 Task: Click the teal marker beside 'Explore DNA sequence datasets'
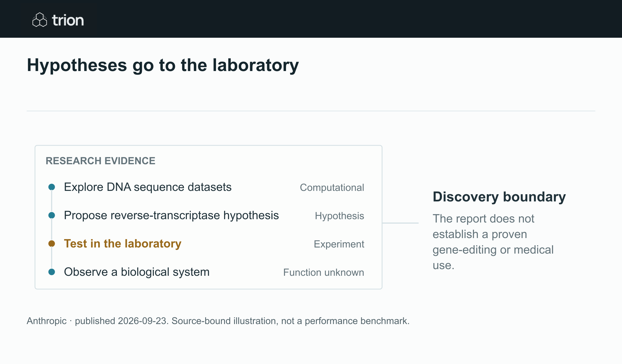click(52, 187)
